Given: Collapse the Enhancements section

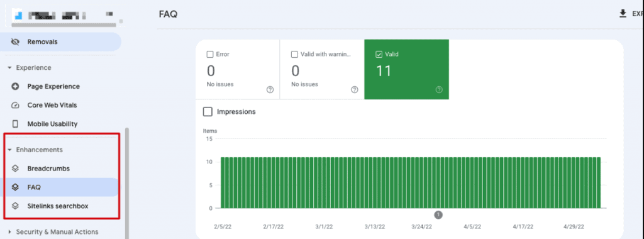Looking at the screenshot, I should [9, 150].
